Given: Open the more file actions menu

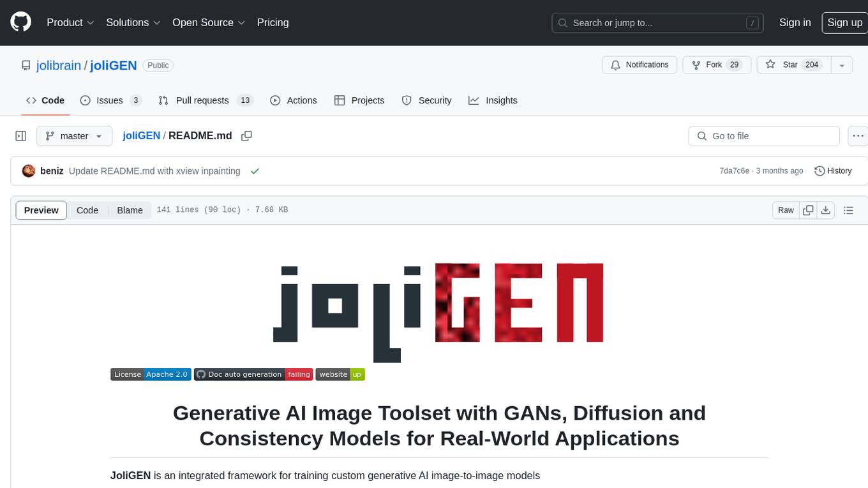Looking at the screenshot, I should [x=858, y=136].
